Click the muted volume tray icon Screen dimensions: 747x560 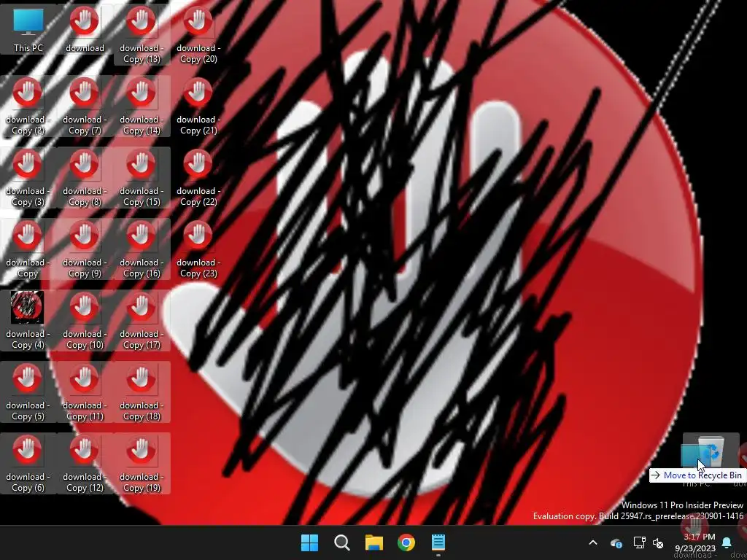[x=658, y=542]
